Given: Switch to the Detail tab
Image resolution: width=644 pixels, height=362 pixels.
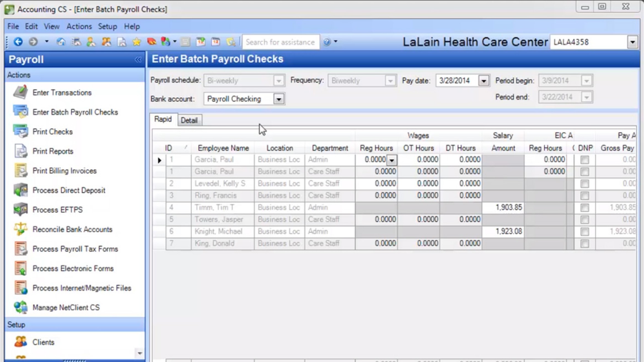Looking at the screenshot, I should 189,120.
